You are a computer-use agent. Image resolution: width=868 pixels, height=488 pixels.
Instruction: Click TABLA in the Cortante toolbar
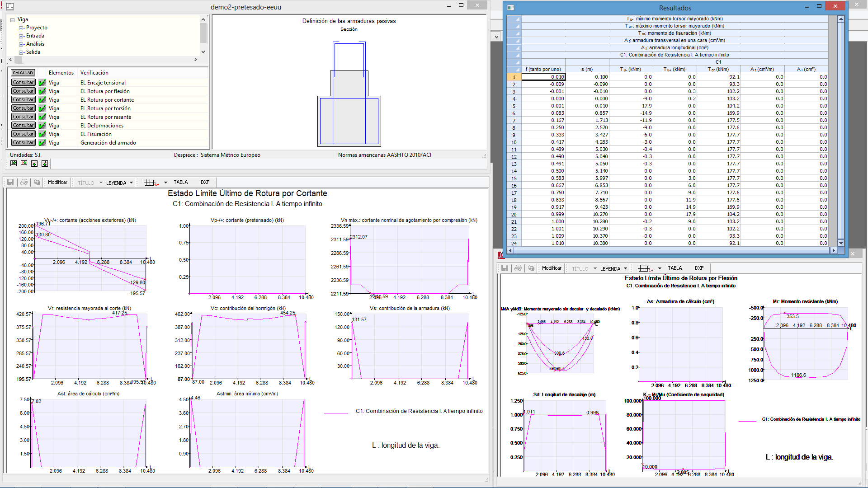pyautogui.click(x=181, y=183)
